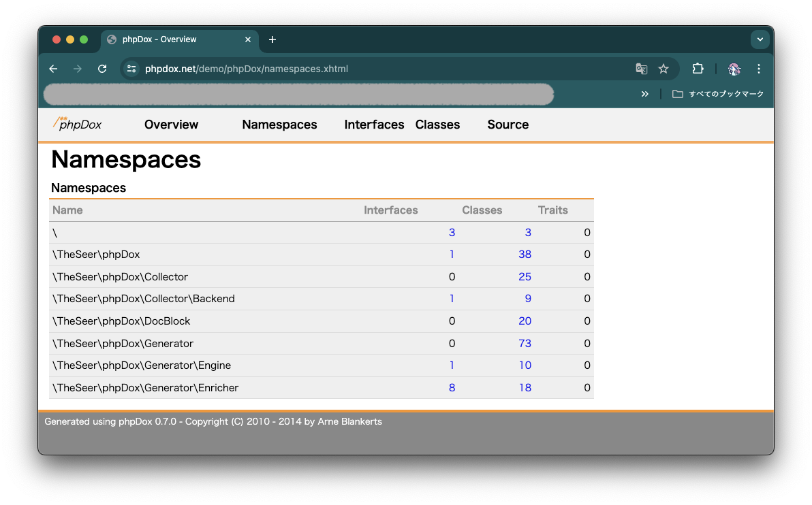This screenshot has width=812, height=505.
Task: Close the phpDox - Overview tab
Action: (x=248, y=39)
